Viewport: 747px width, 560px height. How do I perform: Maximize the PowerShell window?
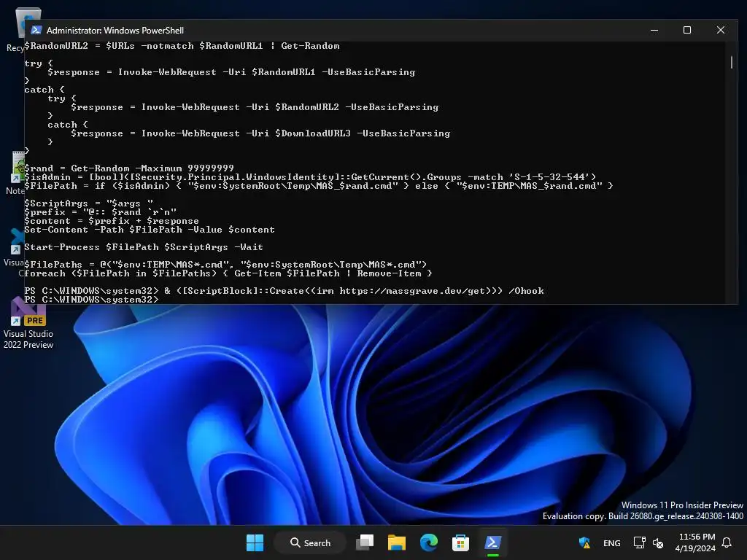pyautogui.click(x=687, y=30)
